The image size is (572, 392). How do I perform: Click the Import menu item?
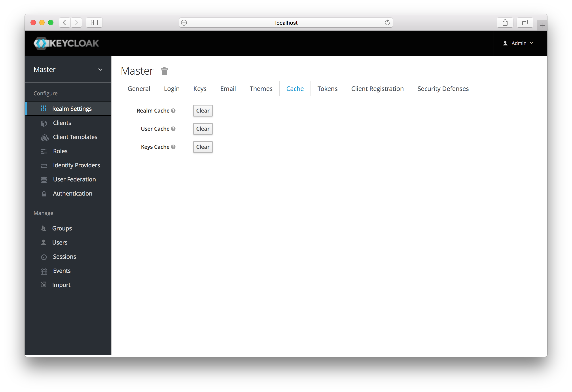[61, 285]
